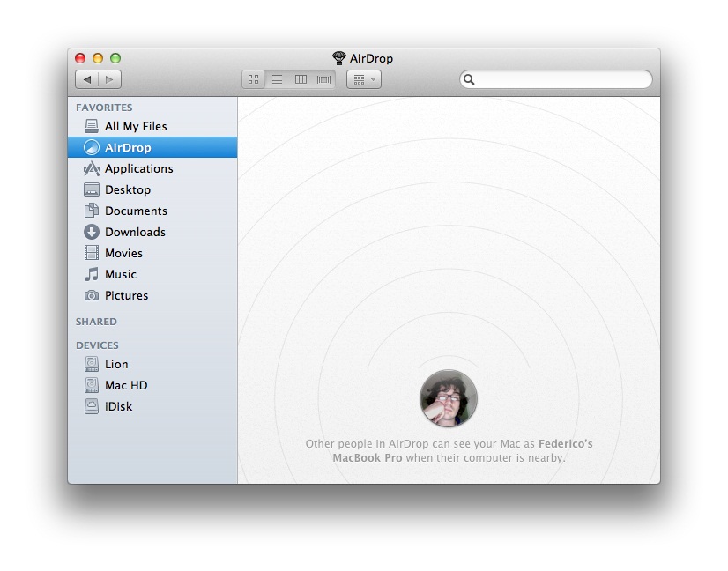728x571 pixels.
Task: Click the Lion drive icon
Action: (92, 364)
